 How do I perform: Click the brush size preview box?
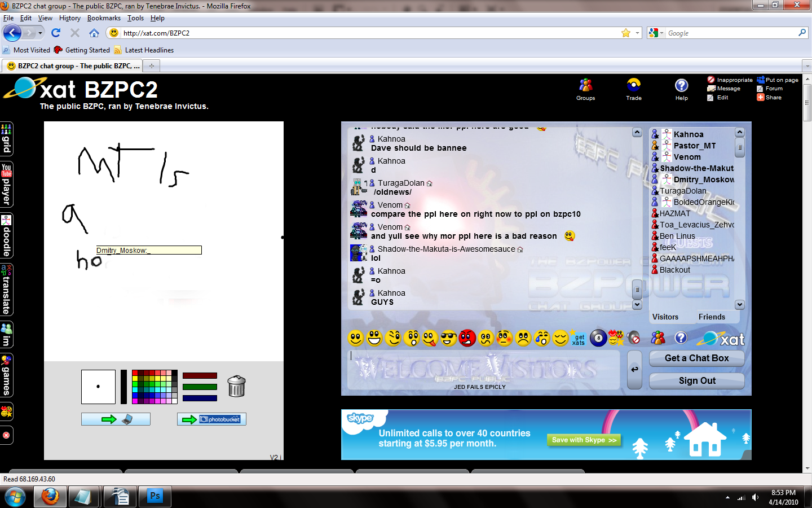point(98,387)
